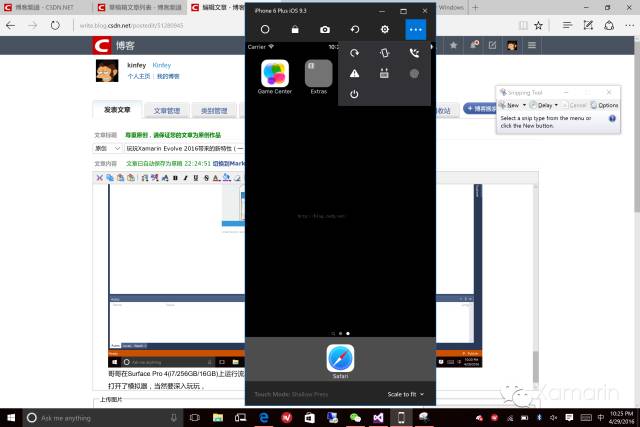Click the CSDN header user avatar
This screenshot has width=640, height=427.
(512, 45)
